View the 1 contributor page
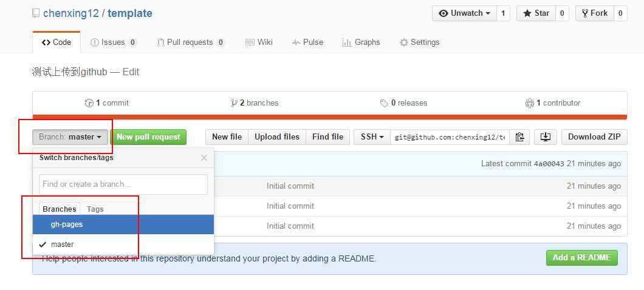The height and width of the screenshot is (290, 644). point(553,103)
